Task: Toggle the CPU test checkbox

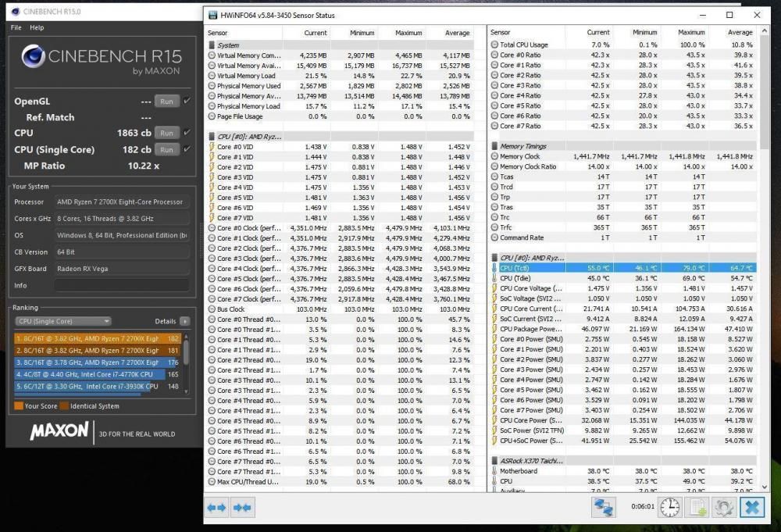Action: click(x=187, y=133)
